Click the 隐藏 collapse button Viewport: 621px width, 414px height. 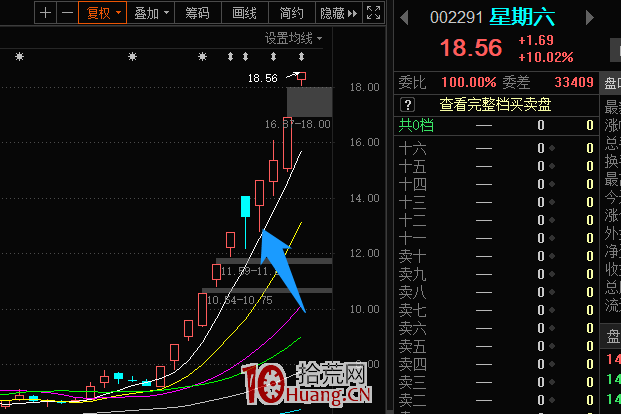pyautogui.click(x=339, y=13)
